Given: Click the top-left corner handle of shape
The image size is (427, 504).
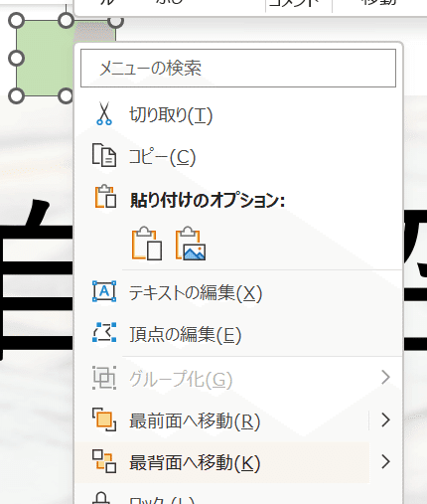Looking at the screenshot, I should coord(16,21).
